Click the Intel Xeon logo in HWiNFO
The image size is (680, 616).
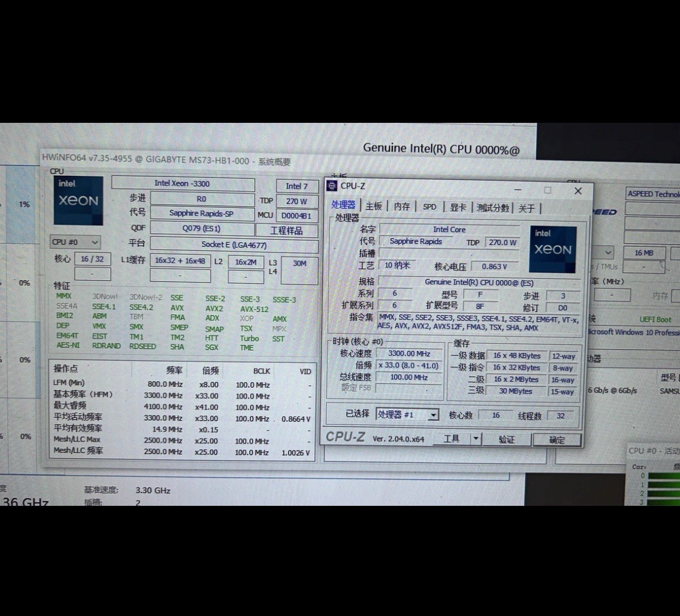coord(78,200)
